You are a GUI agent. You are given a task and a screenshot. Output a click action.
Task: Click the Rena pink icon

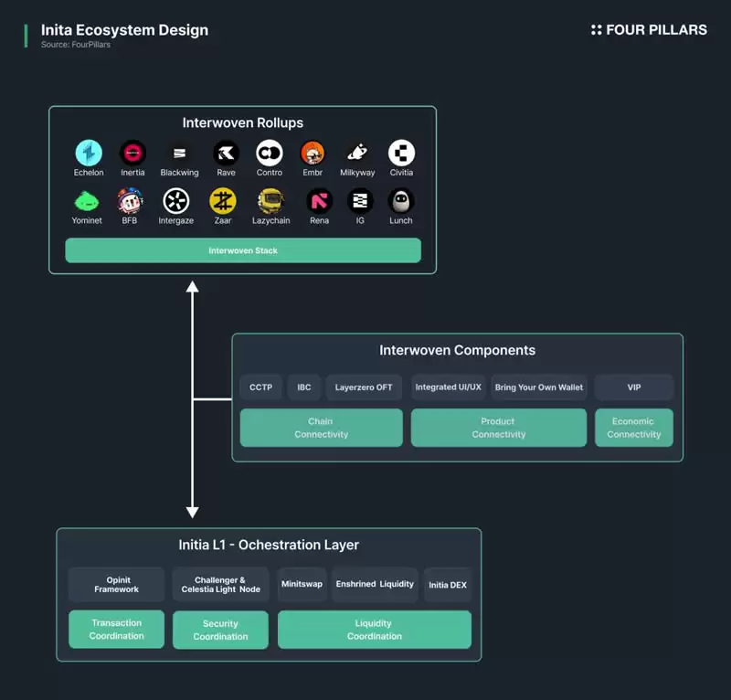(319, 201)
